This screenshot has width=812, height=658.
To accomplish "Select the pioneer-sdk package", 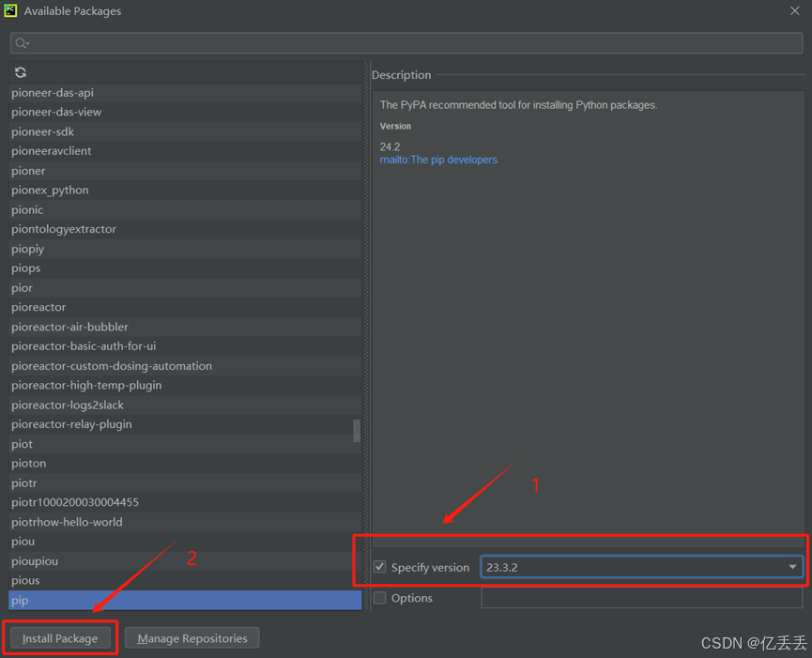I will [185, 131].
